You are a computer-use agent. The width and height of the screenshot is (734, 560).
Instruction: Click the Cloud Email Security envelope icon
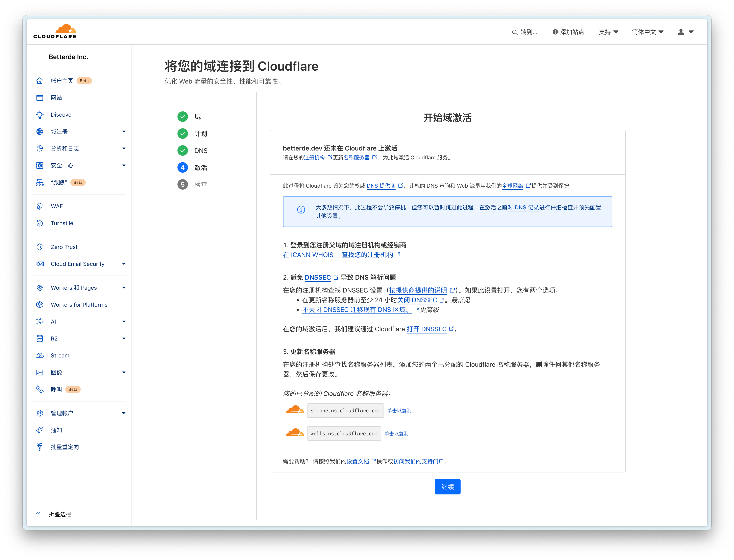click(x=40, y=264)
